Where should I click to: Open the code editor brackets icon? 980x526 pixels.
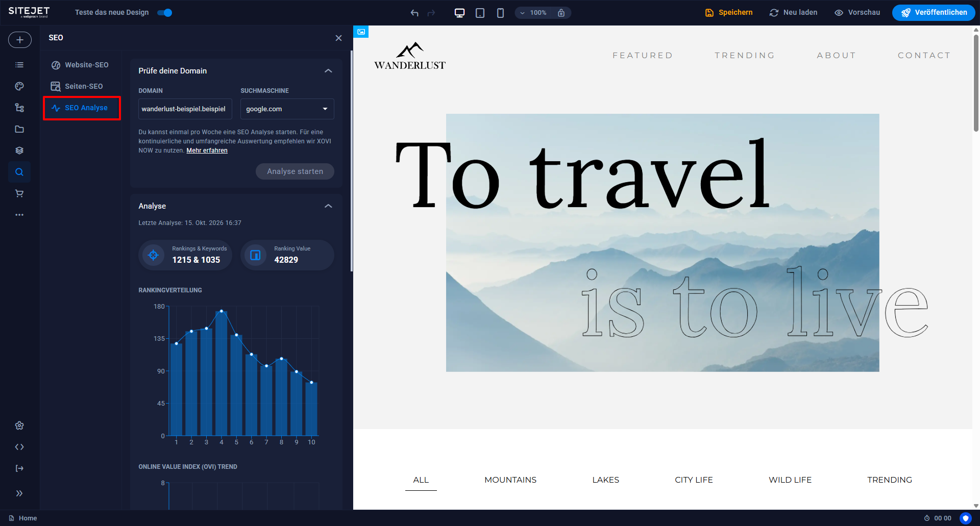(19, 447)
